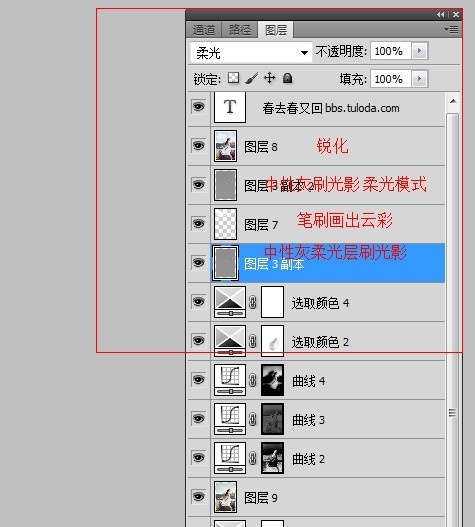Click the 曲线 3 layer mask
The width and height of the screenshot is (475, 527).
click(x=272, y=419)
